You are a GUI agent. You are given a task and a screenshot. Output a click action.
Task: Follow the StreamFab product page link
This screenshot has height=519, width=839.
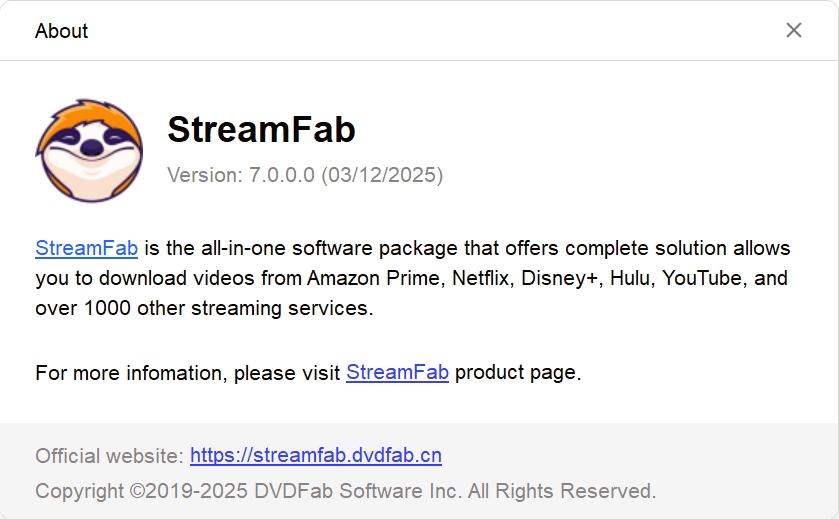point(397,373)
